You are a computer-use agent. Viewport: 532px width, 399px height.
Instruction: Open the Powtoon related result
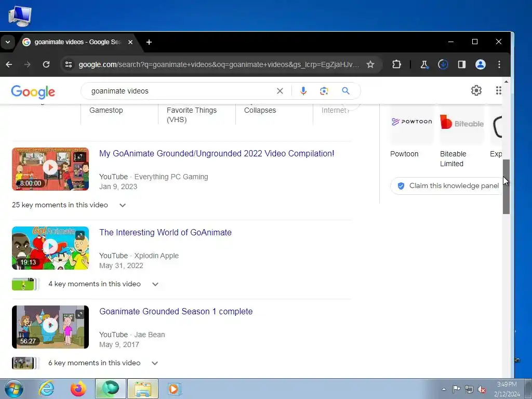tap(411, 132)
